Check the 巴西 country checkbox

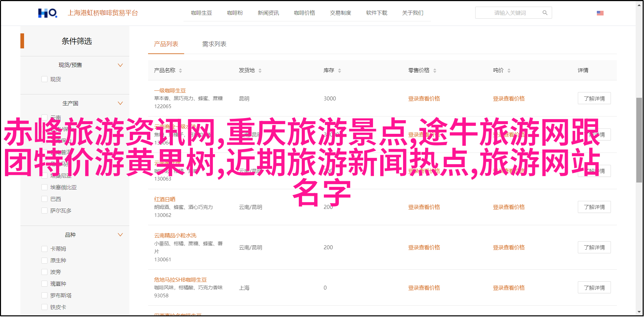point(44,199)
